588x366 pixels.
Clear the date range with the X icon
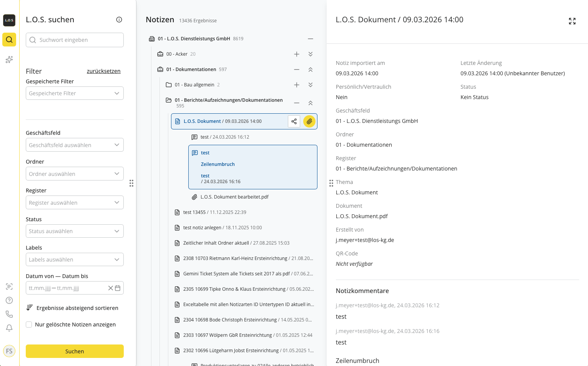110,288
